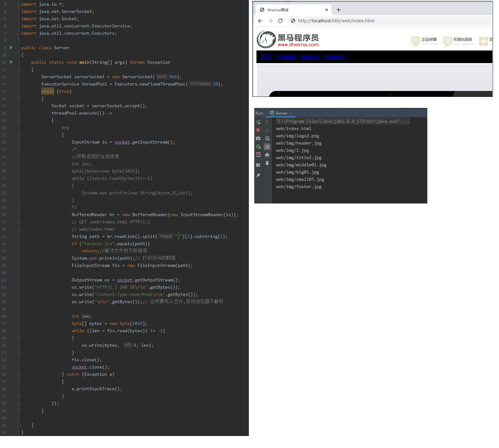Toggle soft-wrap in console output
Screen dimensions: 499x448
(x=267, y=139)
